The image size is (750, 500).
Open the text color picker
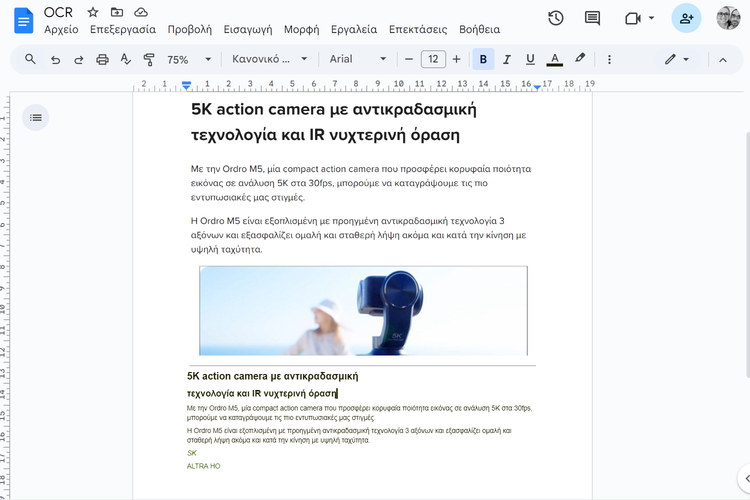554,59
